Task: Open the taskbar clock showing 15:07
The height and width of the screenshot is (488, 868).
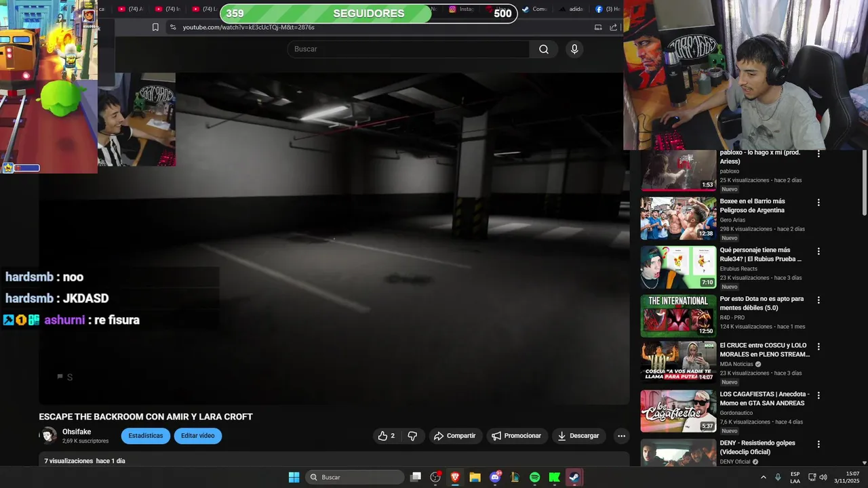Action: click(847, 477)
